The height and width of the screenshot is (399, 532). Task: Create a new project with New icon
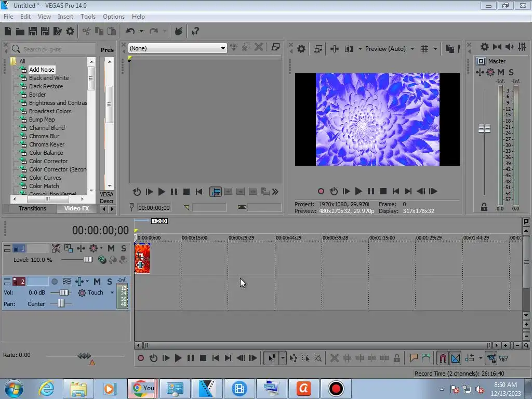tap(8, 31)
